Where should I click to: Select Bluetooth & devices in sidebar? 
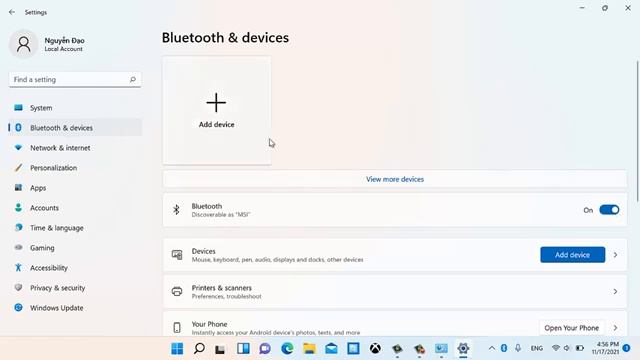pyautogui.click(x=76, y=128)
